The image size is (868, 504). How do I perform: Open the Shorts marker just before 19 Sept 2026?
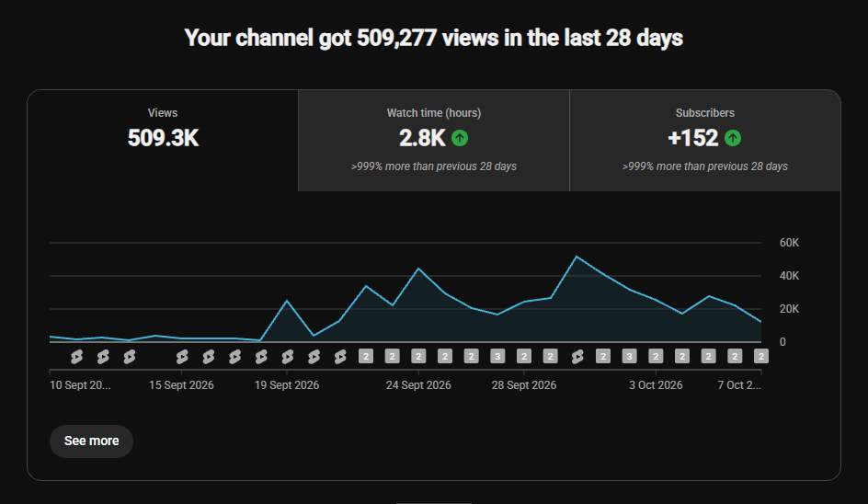coord(261,357)
